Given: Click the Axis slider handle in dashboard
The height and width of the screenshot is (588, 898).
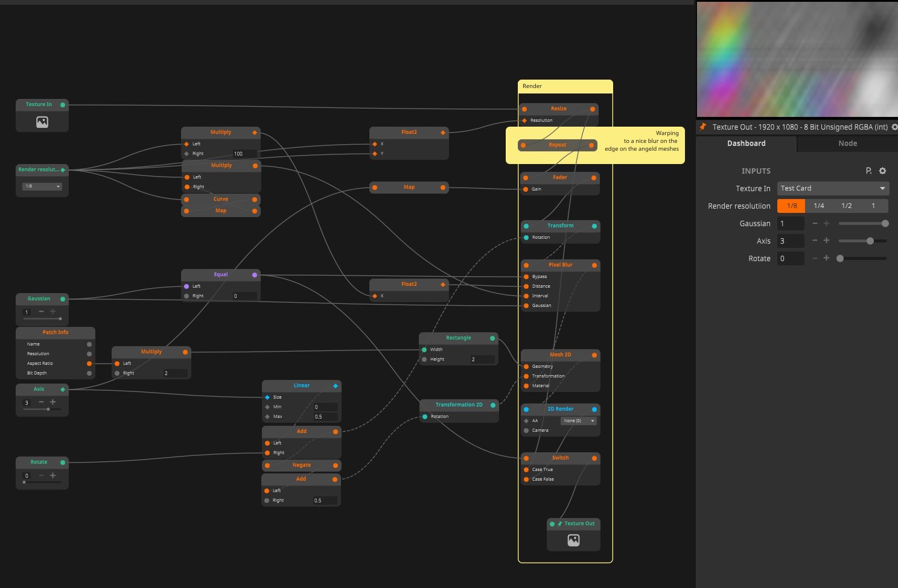Looking at the screenshot, I should coord(870,241).
